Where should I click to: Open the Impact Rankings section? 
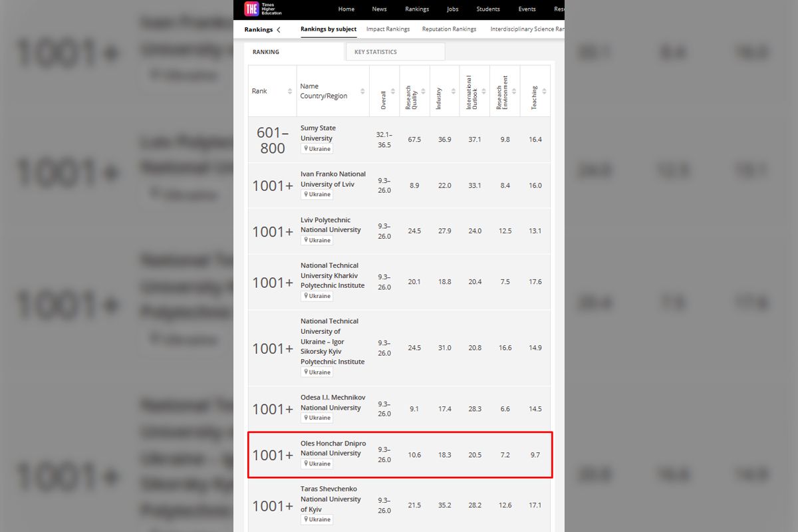(388, 29)
